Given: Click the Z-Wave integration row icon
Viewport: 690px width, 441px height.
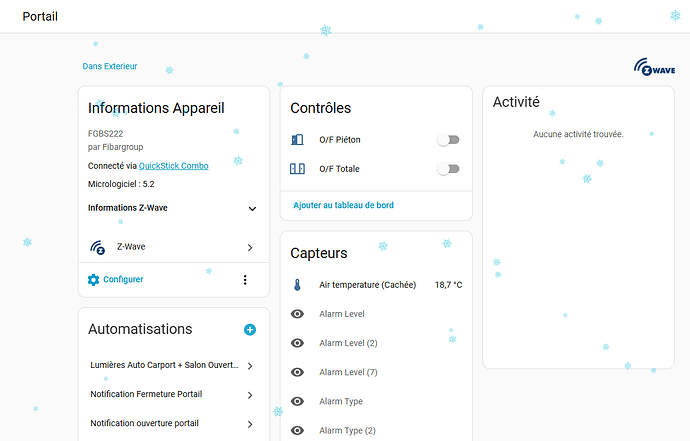Looking at the screenshot, I should point(98,247).
